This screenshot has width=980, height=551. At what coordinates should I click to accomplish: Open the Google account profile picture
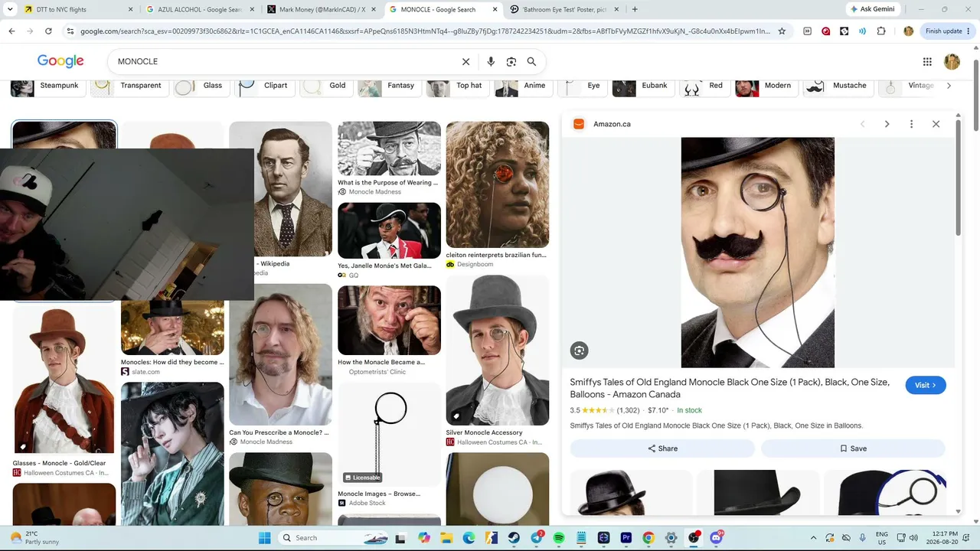point(952,61)
